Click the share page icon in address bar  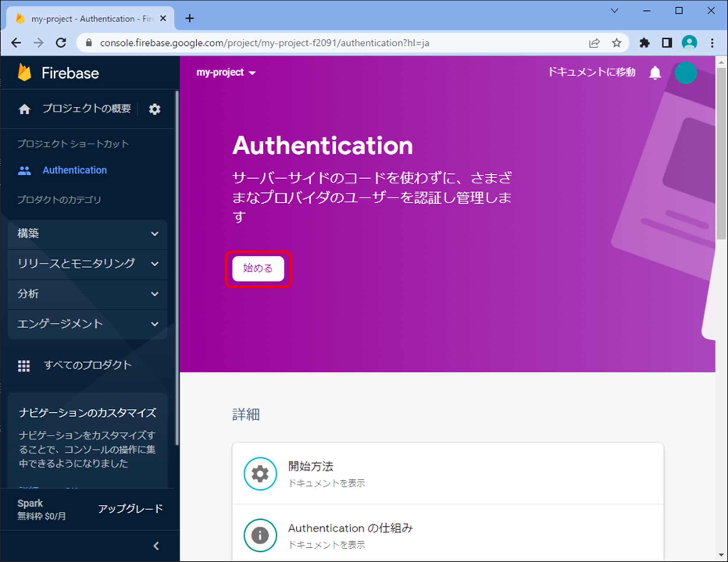coord(594,43)
